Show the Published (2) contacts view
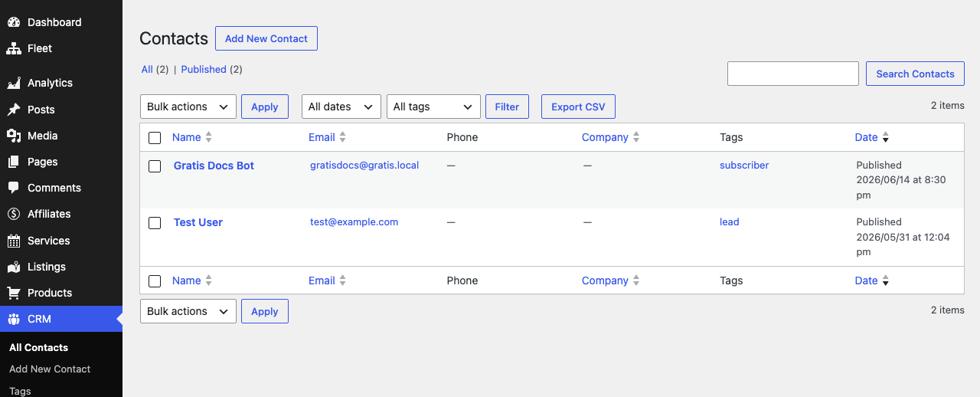 [x=211, y=69]
